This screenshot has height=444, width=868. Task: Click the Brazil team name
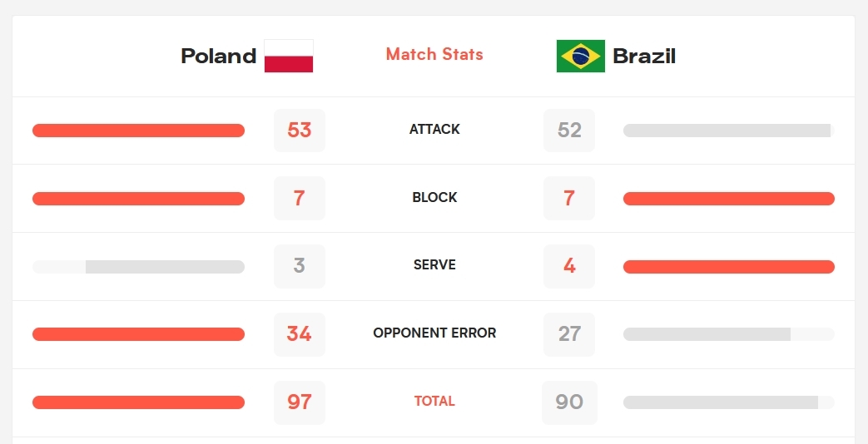pyautogui.click(x=644, y=56)
